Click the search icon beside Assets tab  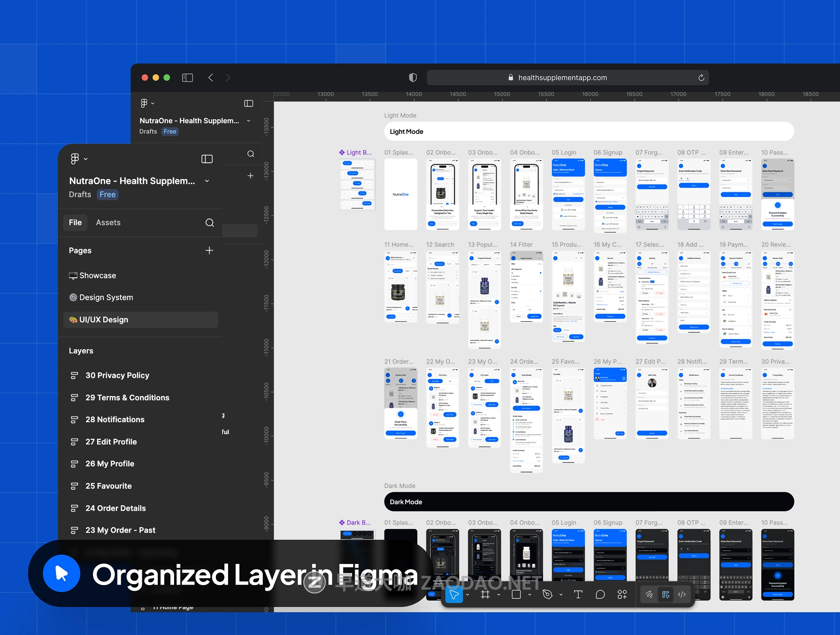pyautogui.click(x=210, y=223)
